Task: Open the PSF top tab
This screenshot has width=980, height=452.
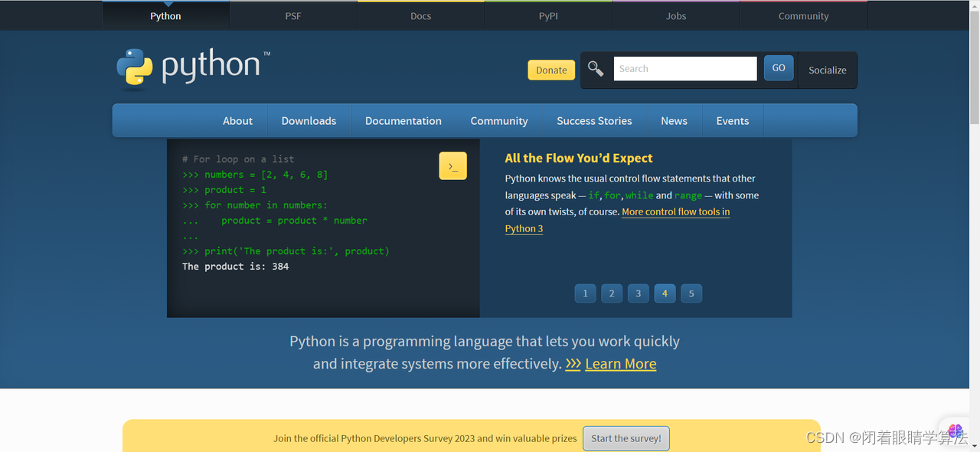Action: 293,15
